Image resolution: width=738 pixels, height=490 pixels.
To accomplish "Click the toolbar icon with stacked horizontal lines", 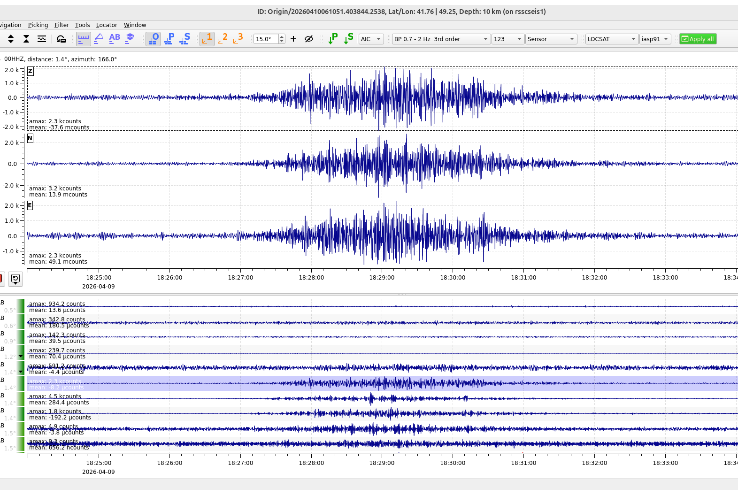I will tap(42, 39).
